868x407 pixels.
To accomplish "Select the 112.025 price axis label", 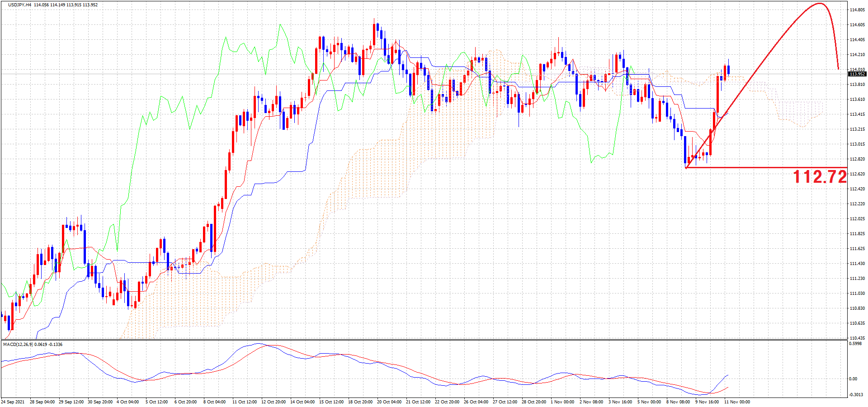I will (x=857, y=219).
